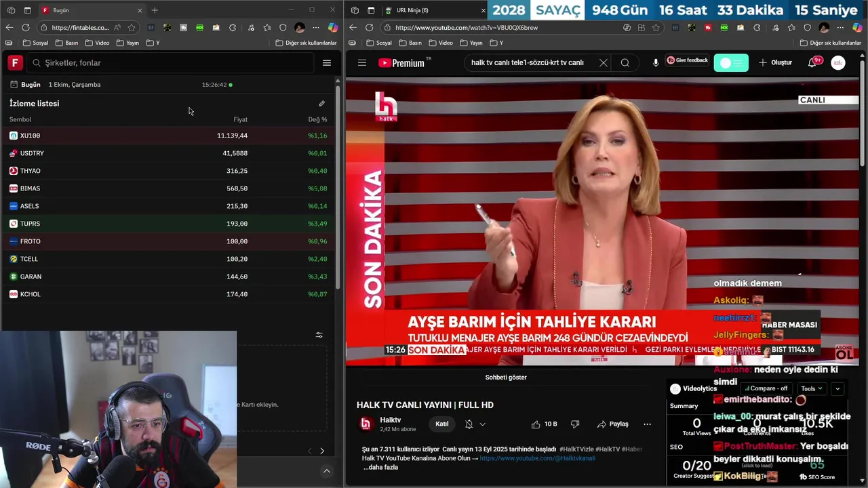Open left browser's three-dot settings menu
This screenshot has width=868, height=488.
[x=316, y=28]
